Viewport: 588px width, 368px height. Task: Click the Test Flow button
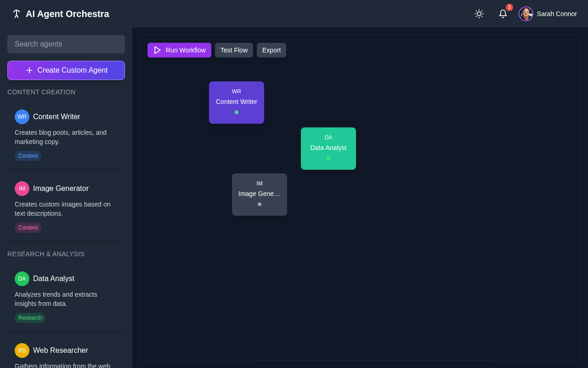coord(234,50)
